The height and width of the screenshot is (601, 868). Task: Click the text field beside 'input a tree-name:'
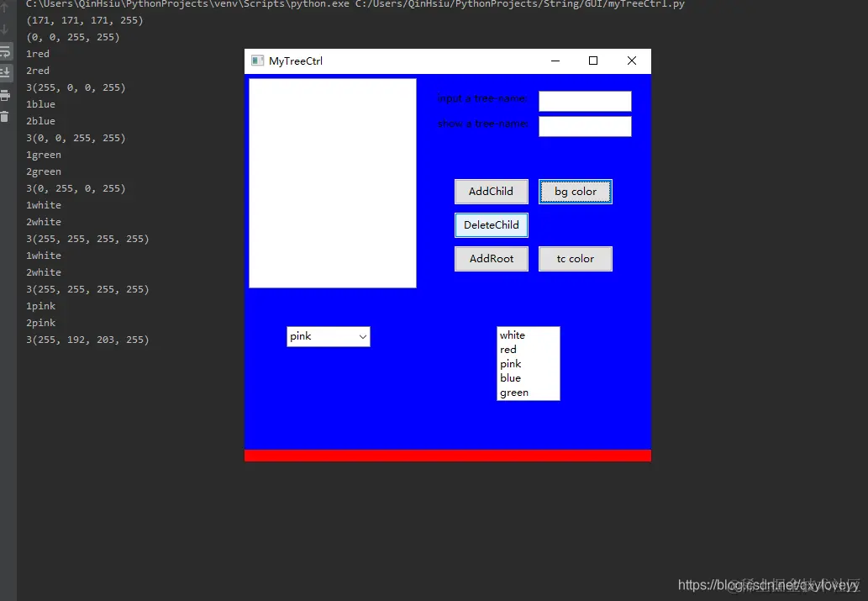coord(585,102)
